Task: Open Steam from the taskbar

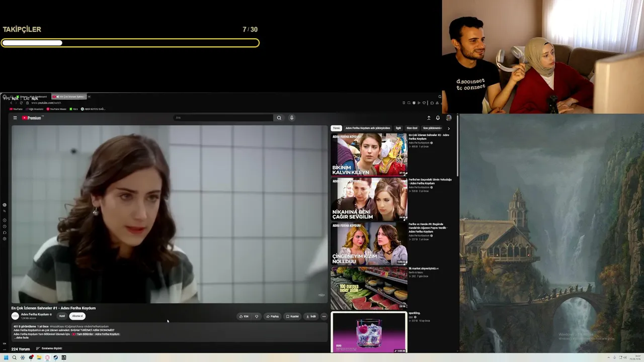Action: pyautogui.click(x=55, y=357)
